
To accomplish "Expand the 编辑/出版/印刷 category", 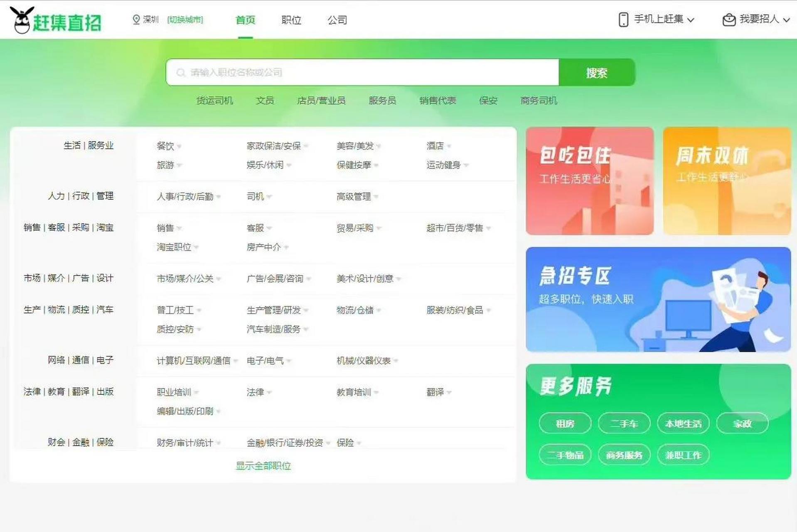I will [188, 411].
